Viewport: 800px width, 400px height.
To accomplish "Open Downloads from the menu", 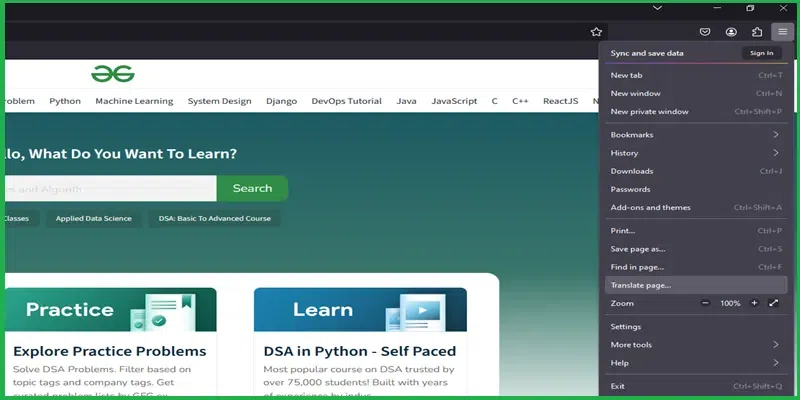I will click(x=696, y=171).
